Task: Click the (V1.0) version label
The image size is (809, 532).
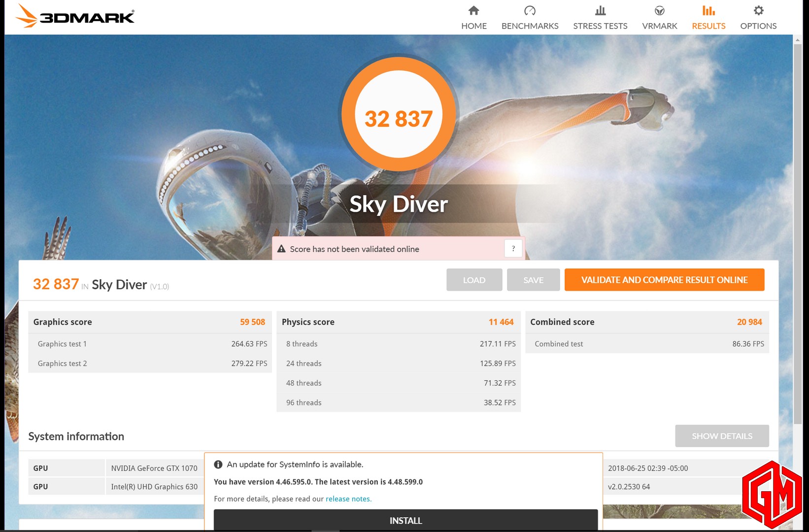Action: tap(159, 286)
